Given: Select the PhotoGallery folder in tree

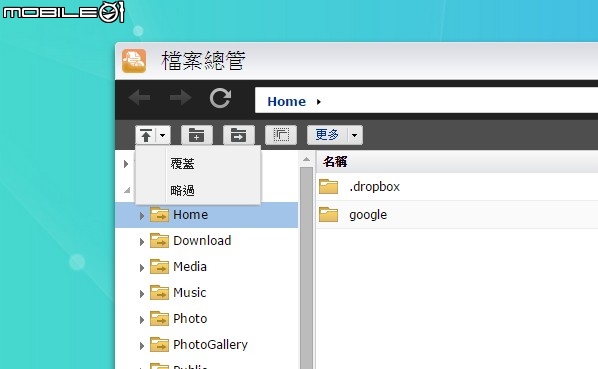Looking at the screenshot, I should pyautogui.click(x=211, y=344).
